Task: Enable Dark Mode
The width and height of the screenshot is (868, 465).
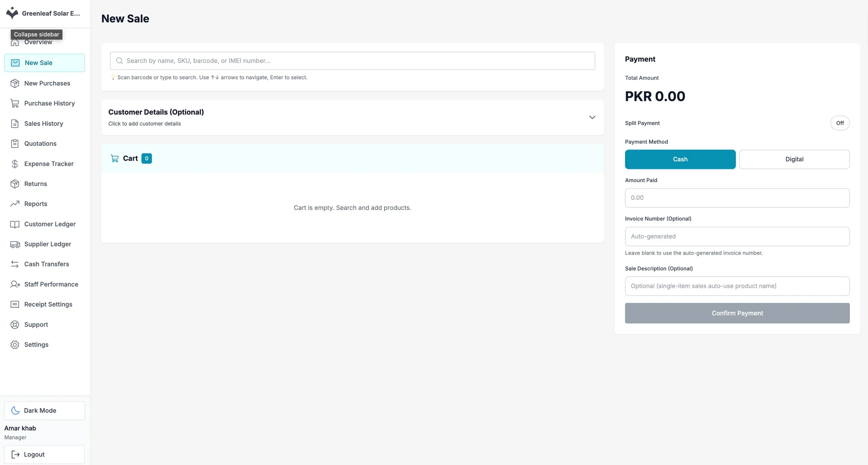Action: tap(44, 410)
